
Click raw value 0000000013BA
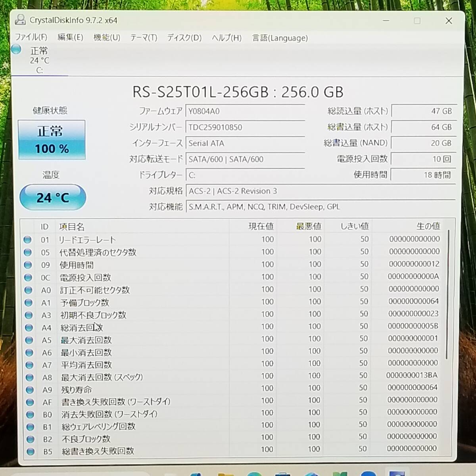click(412, 375)
